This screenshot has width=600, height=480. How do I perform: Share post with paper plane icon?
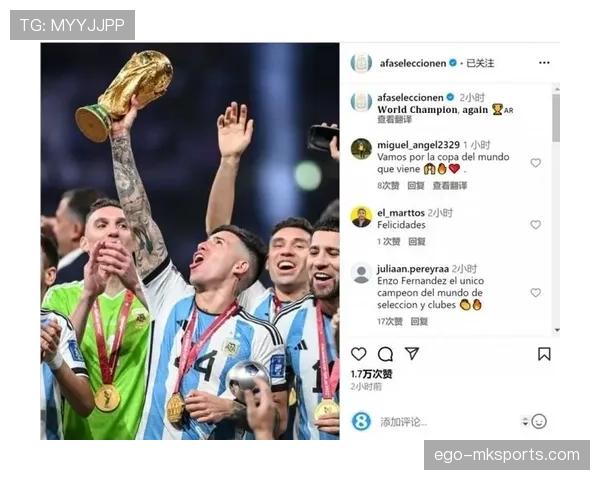[412, 353]
